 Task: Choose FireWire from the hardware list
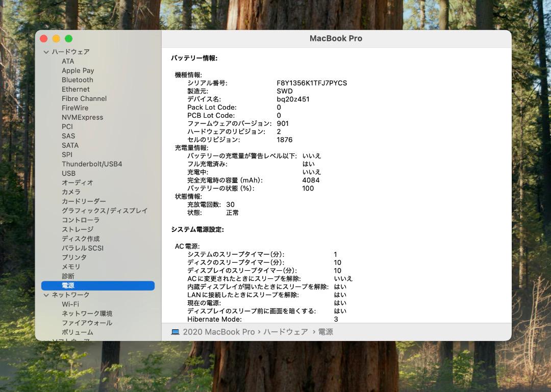tap(75, 108)
